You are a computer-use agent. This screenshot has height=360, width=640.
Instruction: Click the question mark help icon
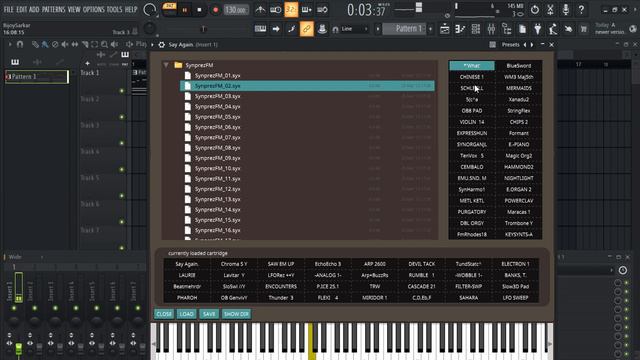coord(581,10)
